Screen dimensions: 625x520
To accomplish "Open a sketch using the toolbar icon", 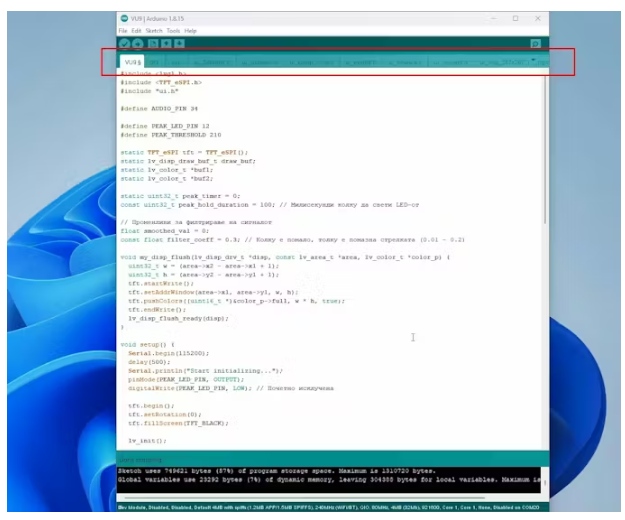I will pos(166,44).
